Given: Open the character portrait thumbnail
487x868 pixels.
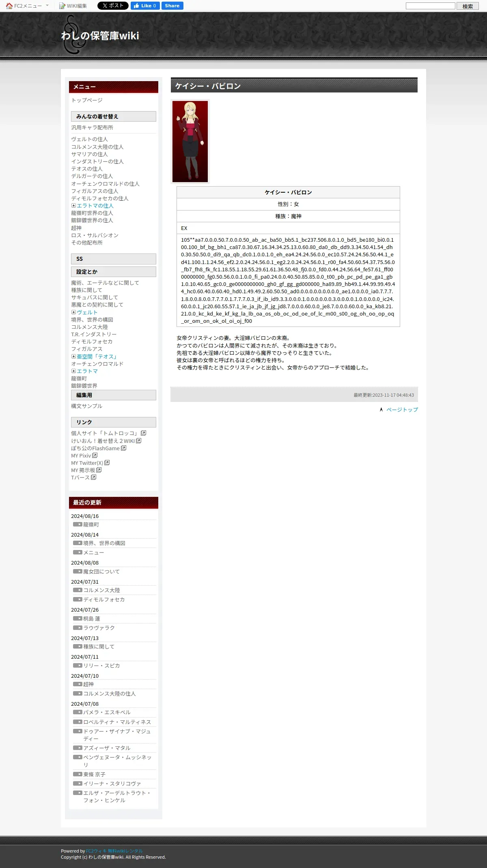Looking at the screenshot, I should [x=190, y=142].
